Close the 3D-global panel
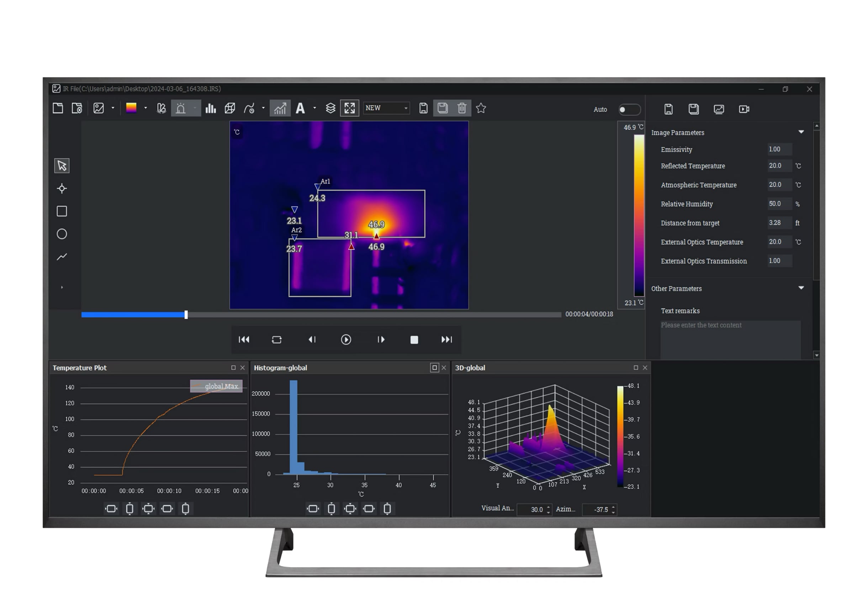 coord(645,368)
